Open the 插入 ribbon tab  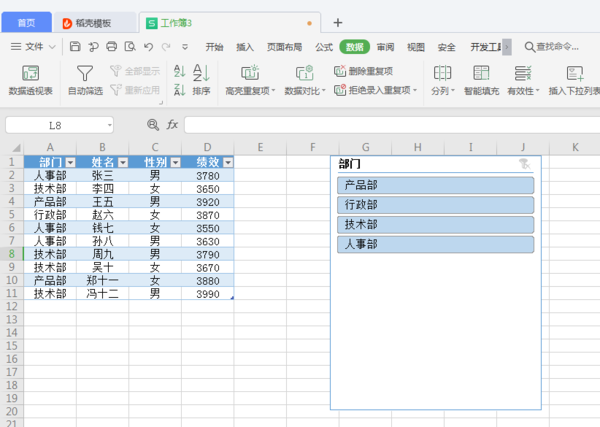245,47
